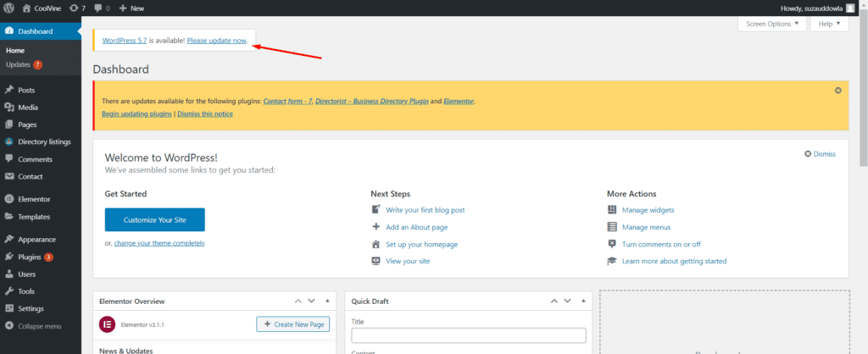Open the WordPress logo menu
868x354 pixels.
(x=9, y=8)
